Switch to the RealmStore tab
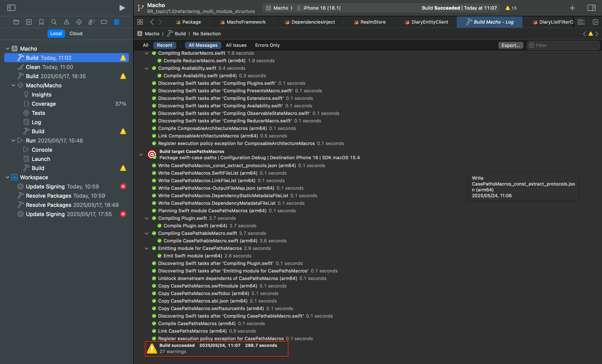This screenshot has height=364, width=602. pyautogui.click(x=369, y=22)
